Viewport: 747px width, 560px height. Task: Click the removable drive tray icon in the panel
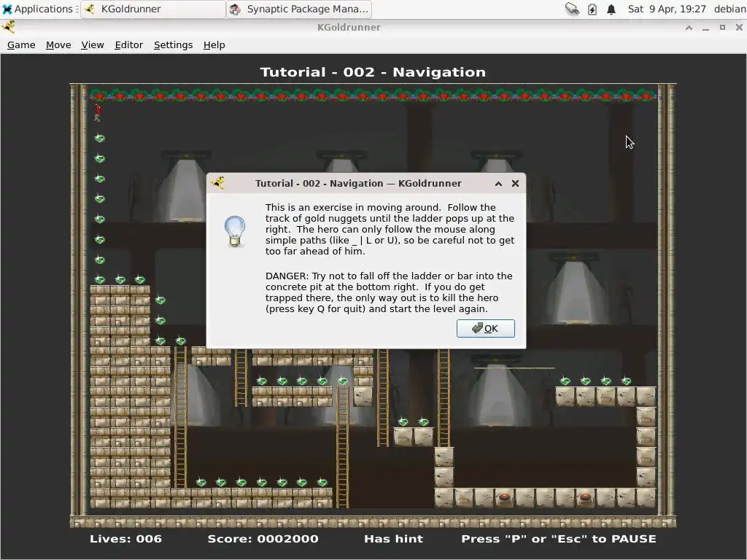pyautogui.click(x=572, y=9)
